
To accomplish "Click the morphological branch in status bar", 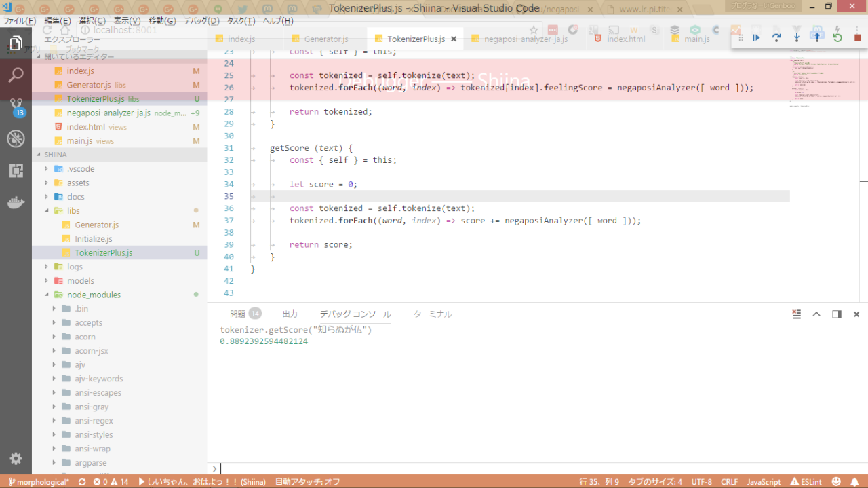I will click(39, 482).
